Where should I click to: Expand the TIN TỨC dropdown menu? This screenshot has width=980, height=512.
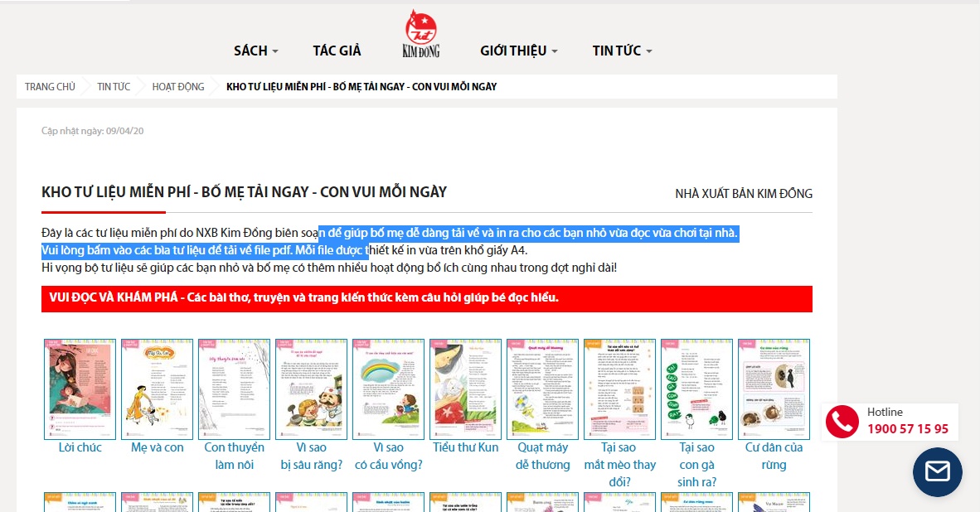(622, 51)
